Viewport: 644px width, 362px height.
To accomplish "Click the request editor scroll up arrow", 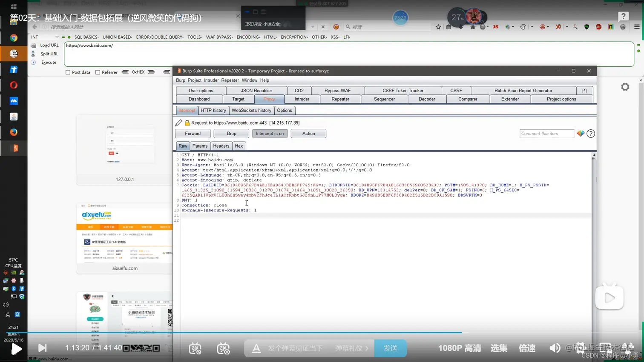I will click(594, 155).
